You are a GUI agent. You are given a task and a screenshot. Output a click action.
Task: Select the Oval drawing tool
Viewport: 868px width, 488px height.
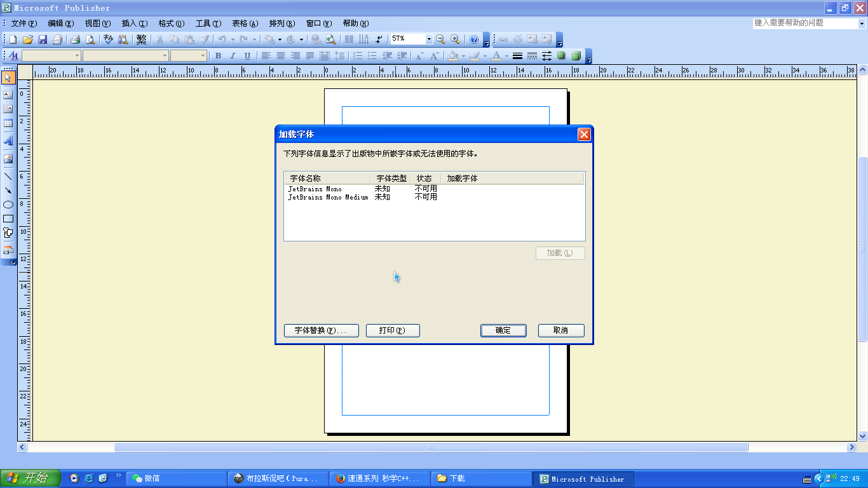pyautogui.click(x=8, y=205)
